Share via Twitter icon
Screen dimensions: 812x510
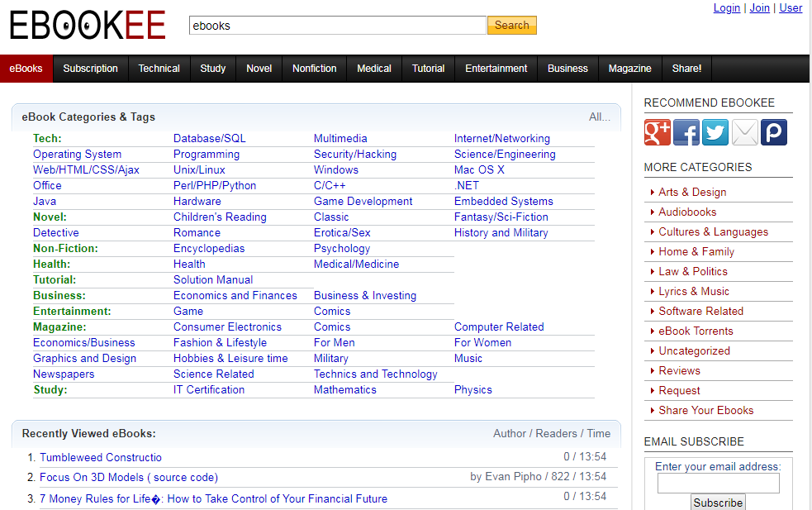(715, 131)
